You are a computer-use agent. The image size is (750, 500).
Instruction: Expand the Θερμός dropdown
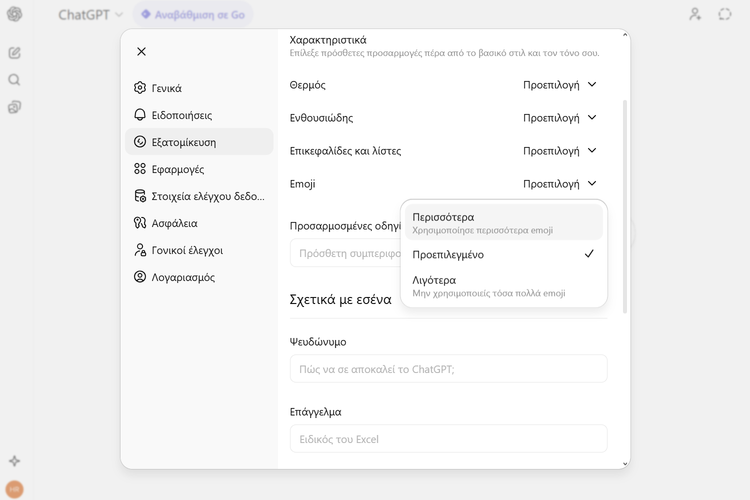(x=559, y=85)
